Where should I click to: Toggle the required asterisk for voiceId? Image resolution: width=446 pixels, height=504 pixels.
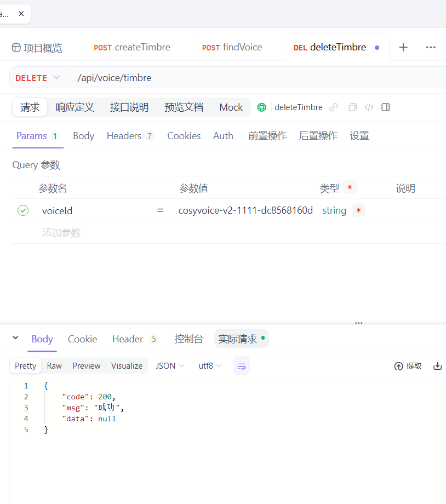click(x=358, y=210)
